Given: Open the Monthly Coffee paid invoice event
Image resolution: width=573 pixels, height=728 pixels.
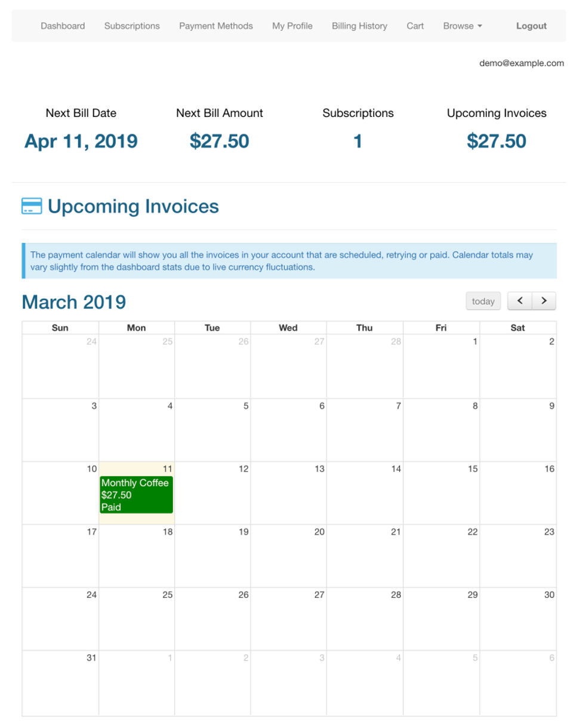Looking at the screenshot, I should (x=136, y=495).
